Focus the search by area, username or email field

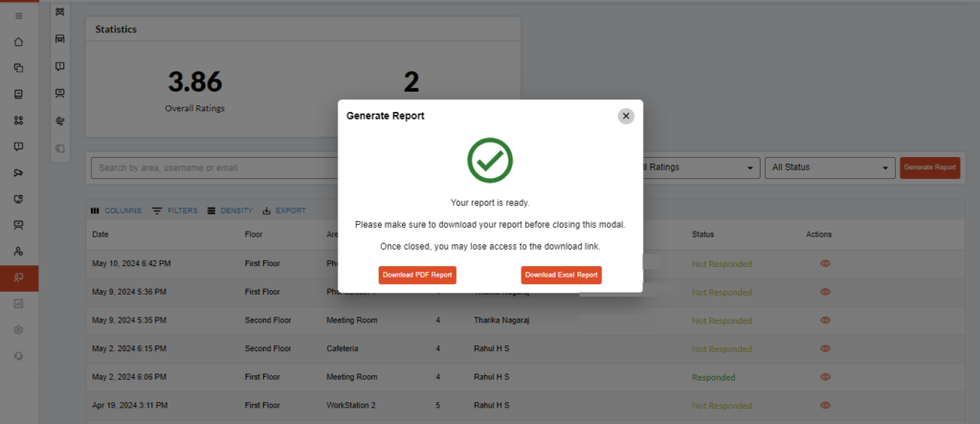coord(215,167)
